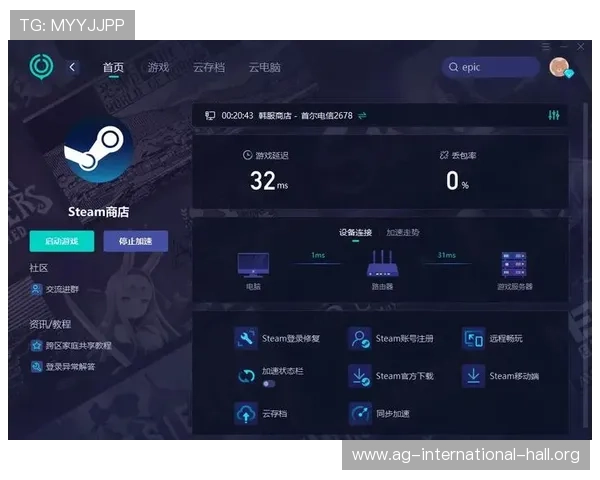Screen dimensions: 600x480
Task: Click the 路由器 router icon
Action: [382, 264]
